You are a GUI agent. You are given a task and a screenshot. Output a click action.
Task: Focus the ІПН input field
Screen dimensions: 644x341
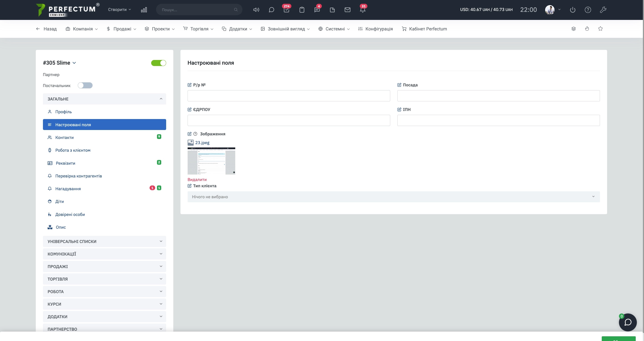tap(498, 120)
